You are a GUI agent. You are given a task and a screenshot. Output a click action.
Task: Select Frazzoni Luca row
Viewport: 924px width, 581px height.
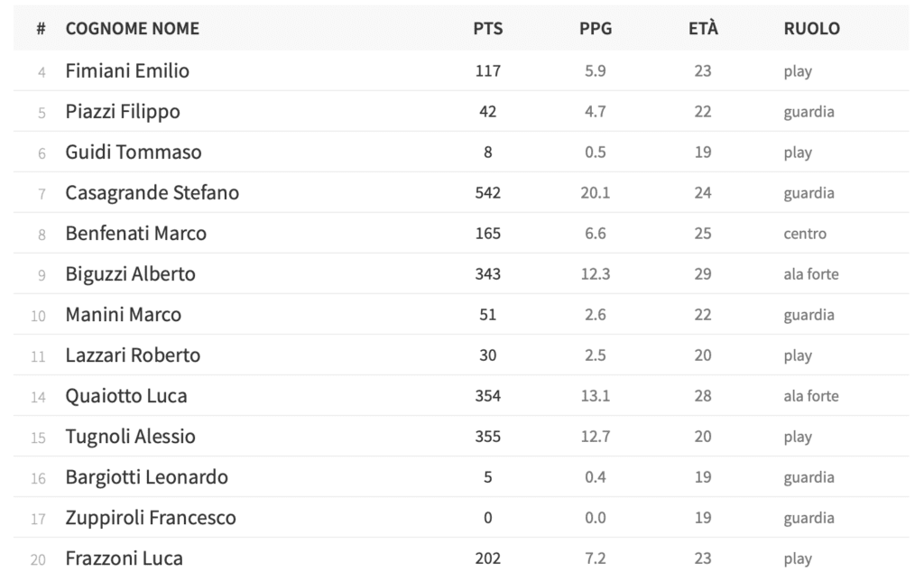461,558
